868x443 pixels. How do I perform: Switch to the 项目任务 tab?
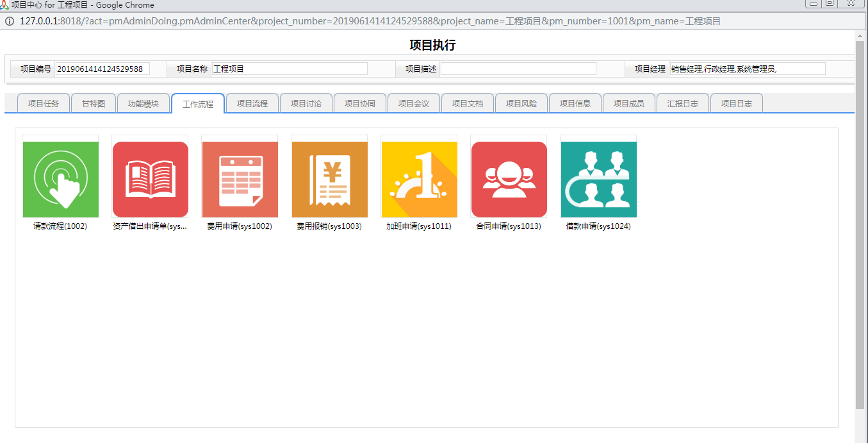click(x=44, y=103)
